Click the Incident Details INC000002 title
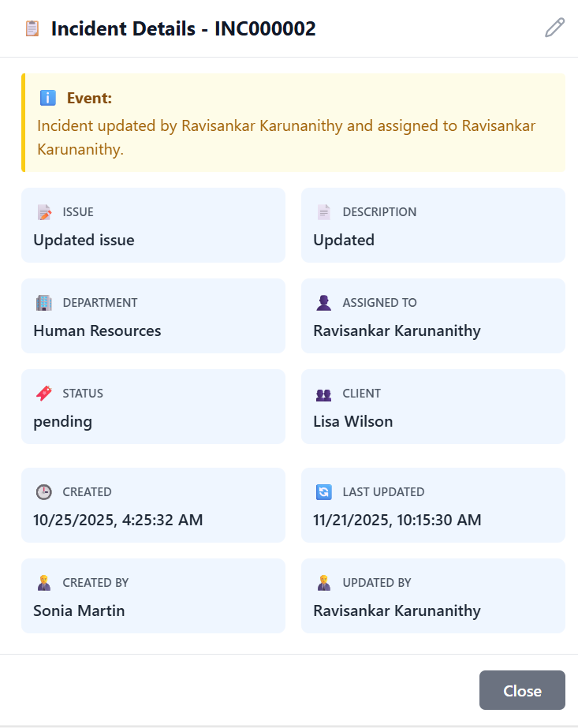The image size is (578, 728). [183, 29]
